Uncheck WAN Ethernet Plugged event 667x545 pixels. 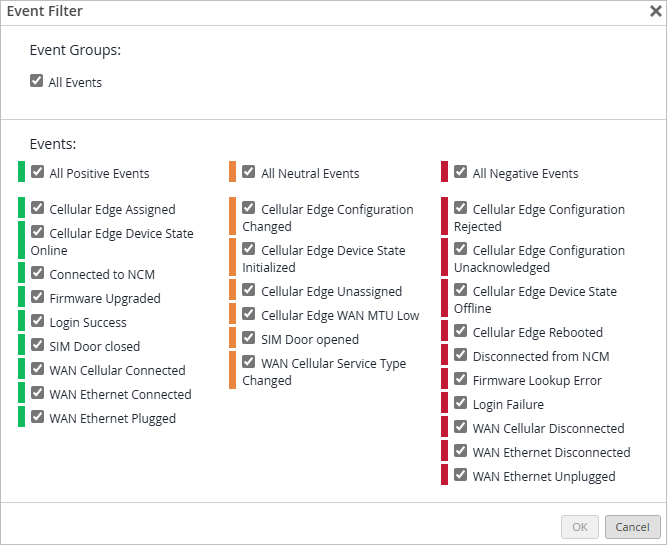[37, 417]
